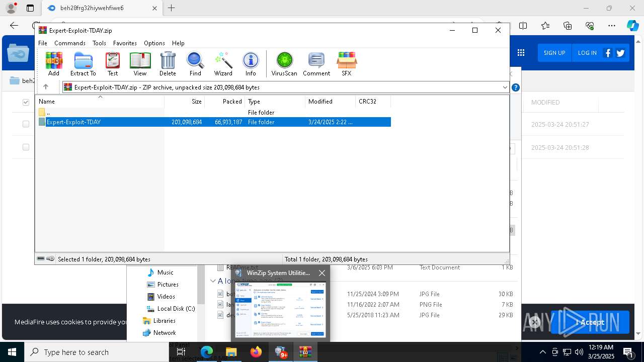This screenshot has height=362, width=644.
Task: Select the parent folder '..' row
Action: 214,113
